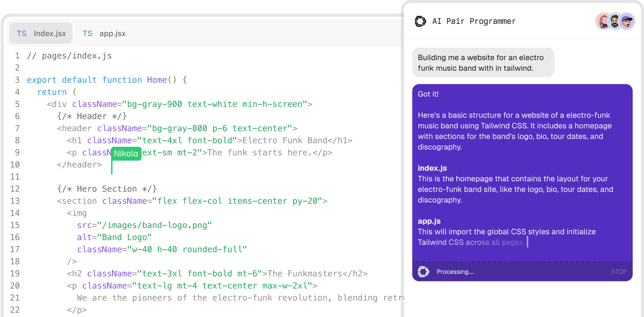The height and width of the screenshot is (317, 644).
Task: Click the green Nikola cursor label
Action: 126,154
